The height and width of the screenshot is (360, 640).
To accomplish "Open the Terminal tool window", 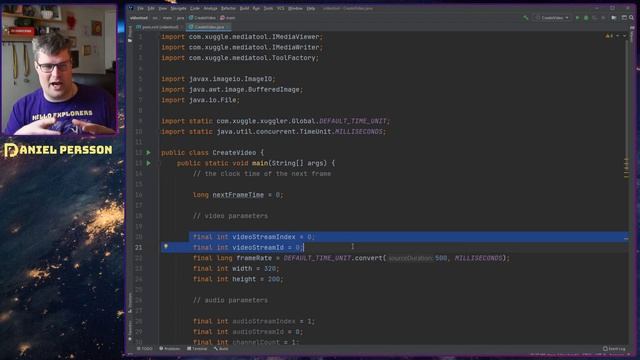I will click(x=197, y=349).
